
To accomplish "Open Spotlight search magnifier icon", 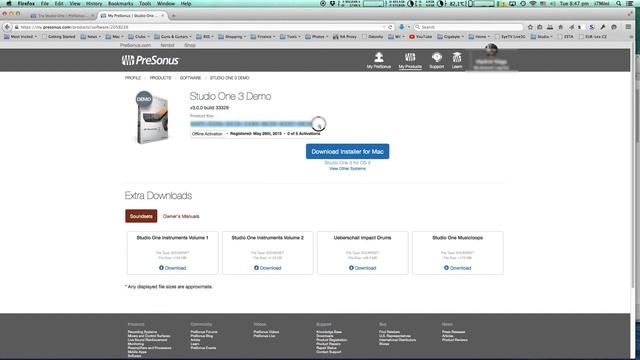I will point(619,3).
